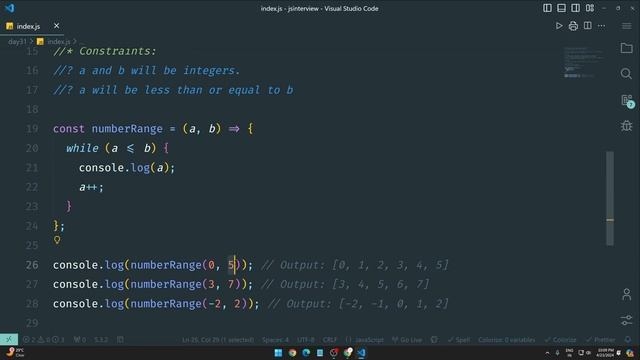Toggle the Colorize status bar item

[x=560, y=340]
